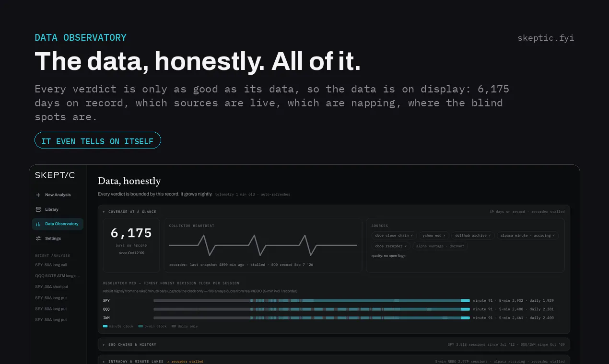
Task: Click minute 91 · 5-min 2,480 · daily 2,381
Action: click(513, 309)
